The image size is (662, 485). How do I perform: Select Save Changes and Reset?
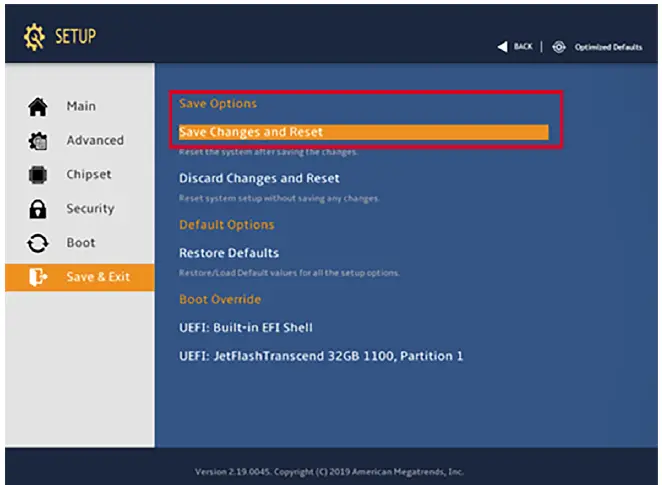click(251, 132)
